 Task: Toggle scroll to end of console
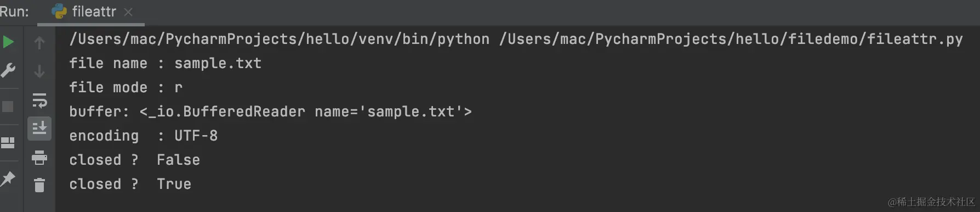click(39, 129)
